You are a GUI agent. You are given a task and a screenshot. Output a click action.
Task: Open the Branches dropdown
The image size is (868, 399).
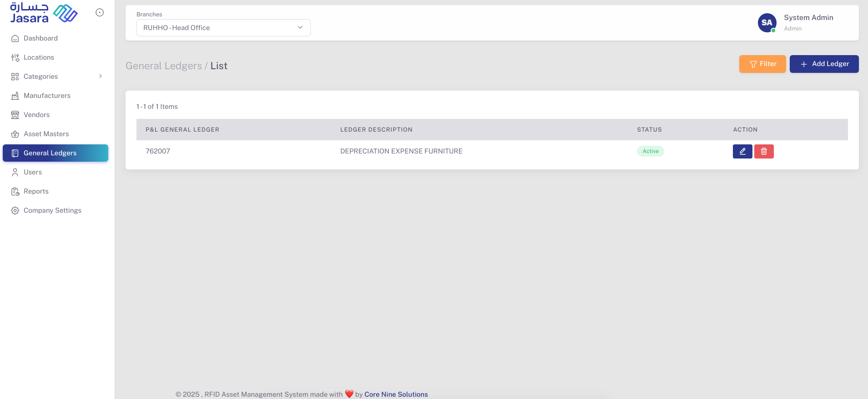223,28
